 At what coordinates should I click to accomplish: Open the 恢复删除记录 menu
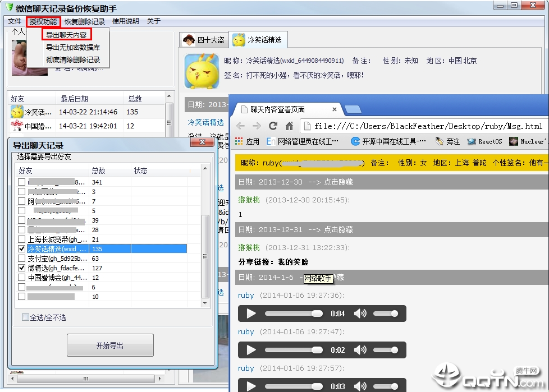pos(85,21)
